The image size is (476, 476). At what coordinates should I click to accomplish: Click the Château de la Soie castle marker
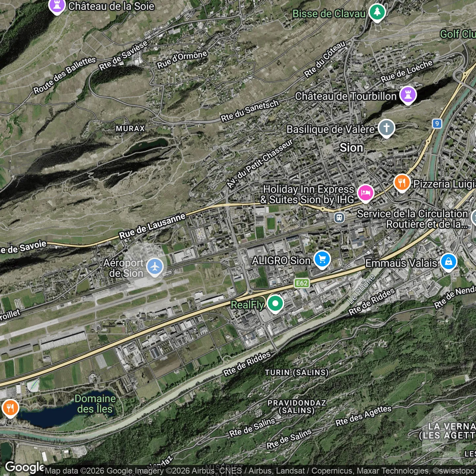tap(57, 6)
